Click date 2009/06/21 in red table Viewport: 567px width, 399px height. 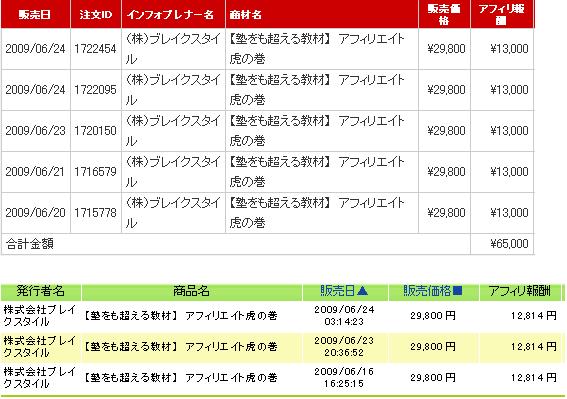point(35,171)
